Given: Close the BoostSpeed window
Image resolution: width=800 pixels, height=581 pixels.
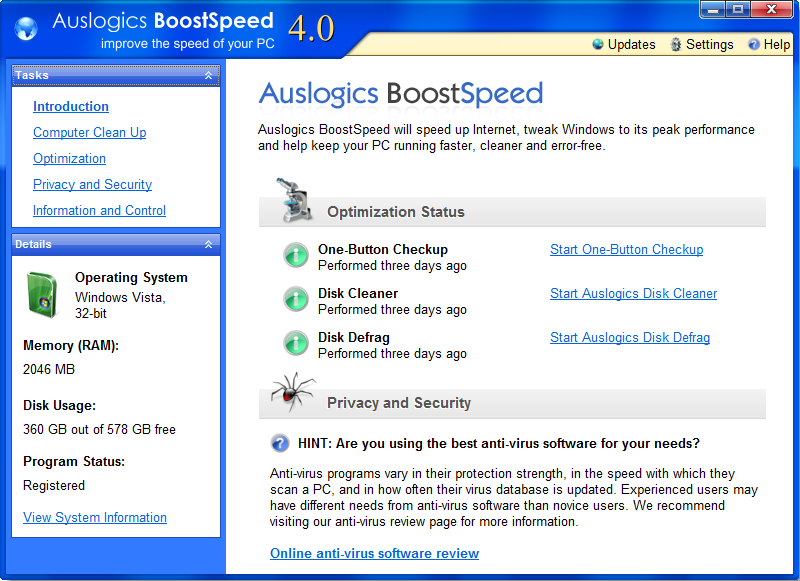Looking at the screenshot, I should [x=771, y=9].
